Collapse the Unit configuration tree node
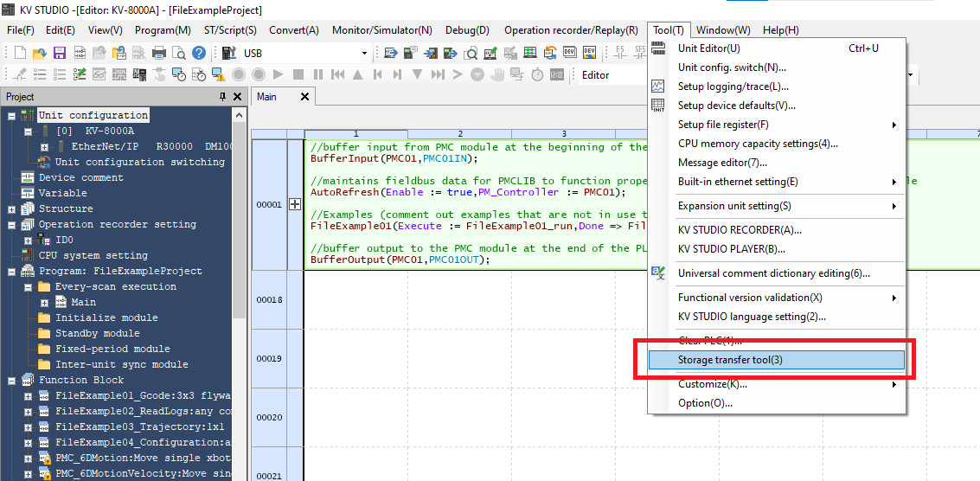The width and height of the screenshot is (980, 481). point(12,116)
